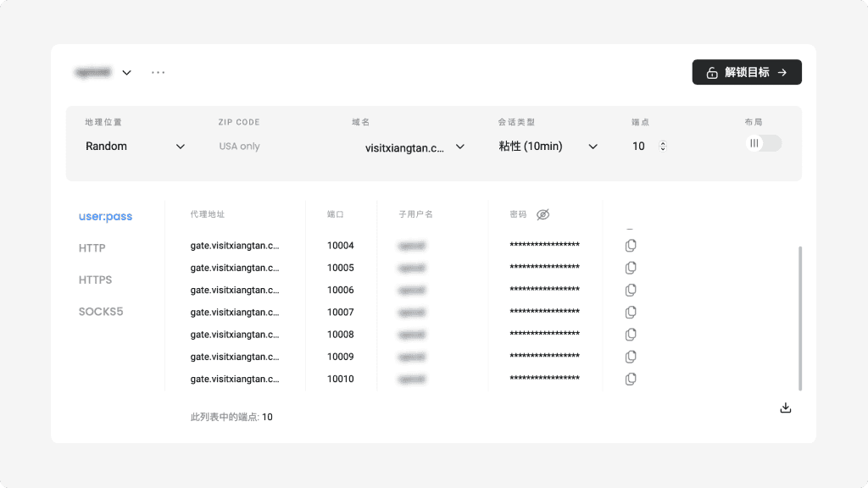The image size is (868, 488).
Task: Copy proxy row with port 10004
Action: pos(630,246)
